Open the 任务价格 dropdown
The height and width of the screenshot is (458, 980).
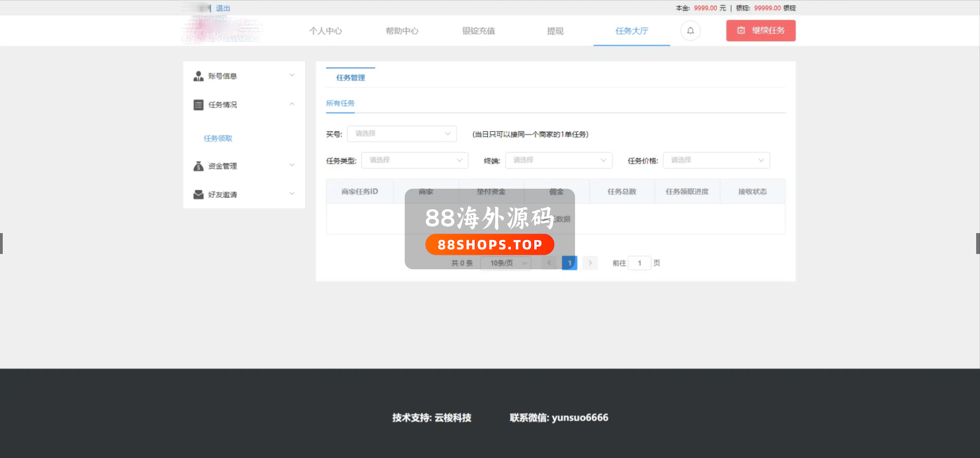click(716, 160)
